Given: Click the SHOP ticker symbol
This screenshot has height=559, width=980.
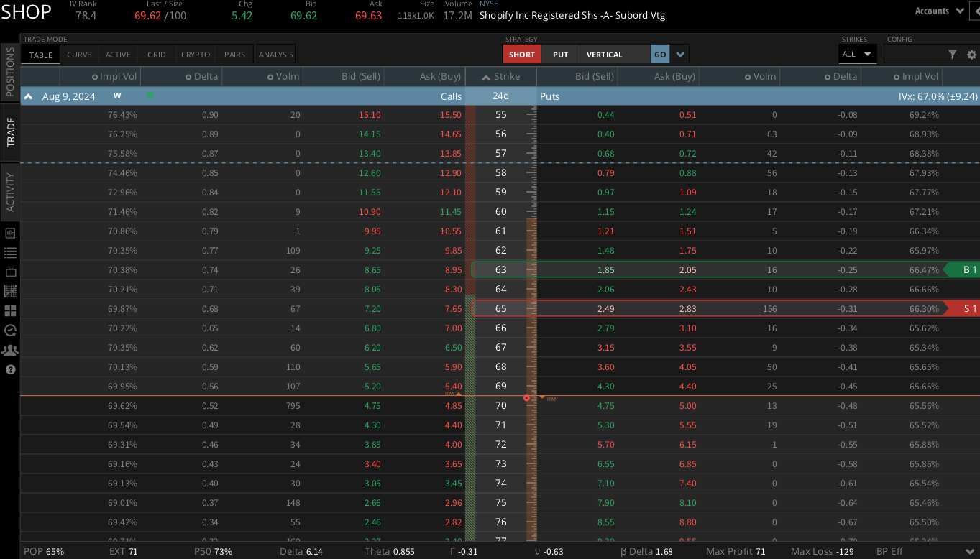Looking at the screenshot, I should click(26, 12).
